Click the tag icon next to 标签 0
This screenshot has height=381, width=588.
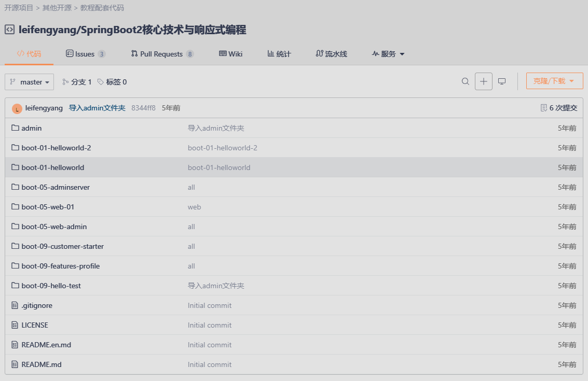pyautogui.click(x=101, y=82)
